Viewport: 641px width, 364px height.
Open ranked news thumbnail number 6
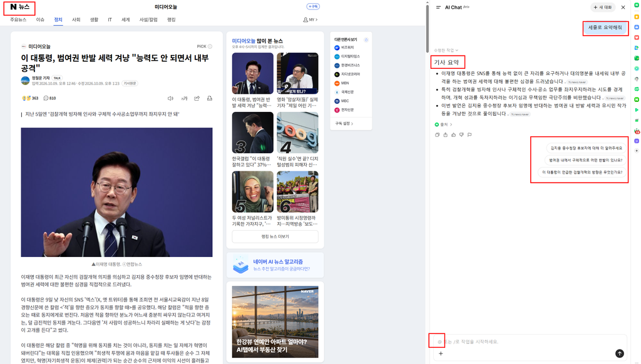297,192
